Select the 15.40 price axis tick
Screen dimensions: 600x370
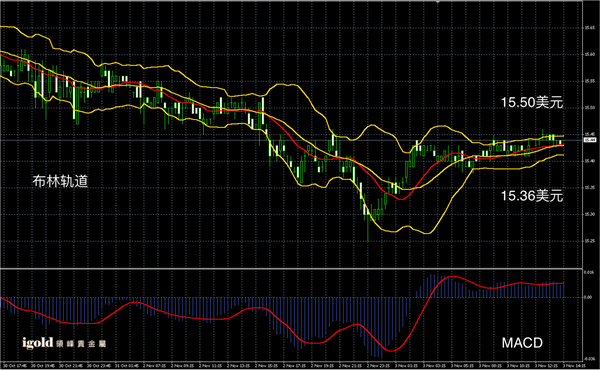click(589, 161)
